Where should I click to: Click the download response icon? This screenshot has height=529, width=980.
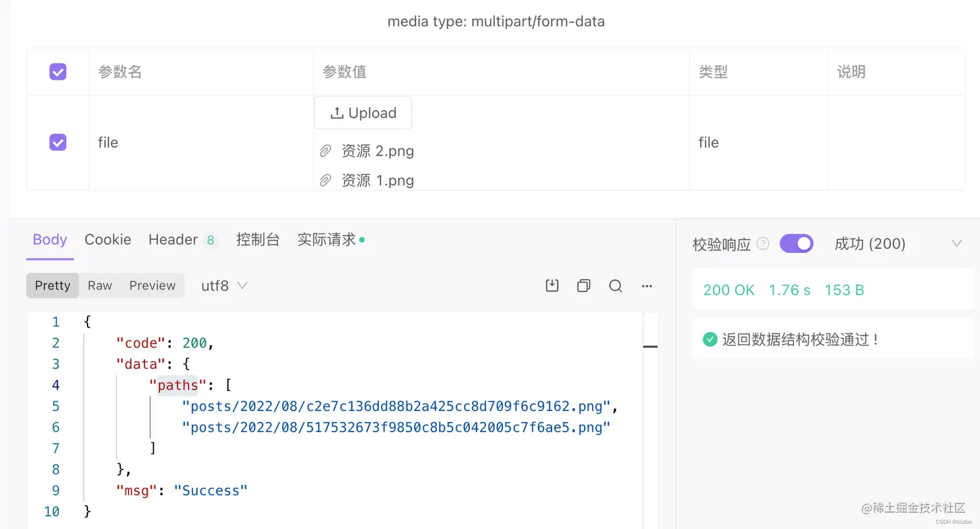pos(552,285)
